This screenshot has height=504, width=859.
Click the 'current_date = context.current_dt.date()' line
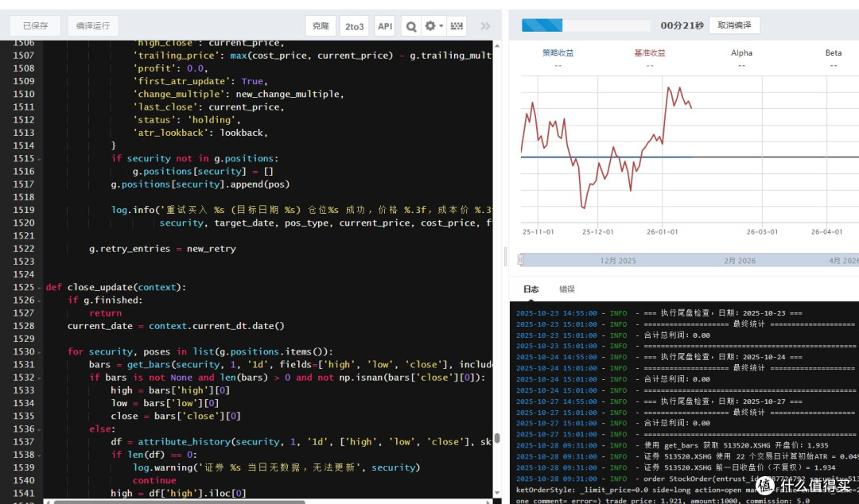176,326
